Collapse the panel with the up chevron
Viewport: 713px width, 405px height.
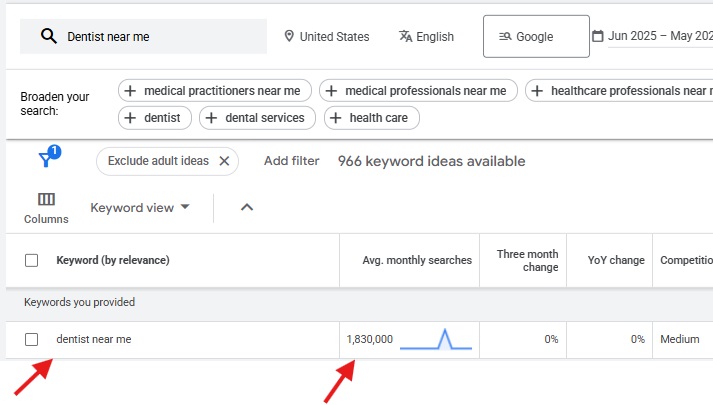(246, 207)
